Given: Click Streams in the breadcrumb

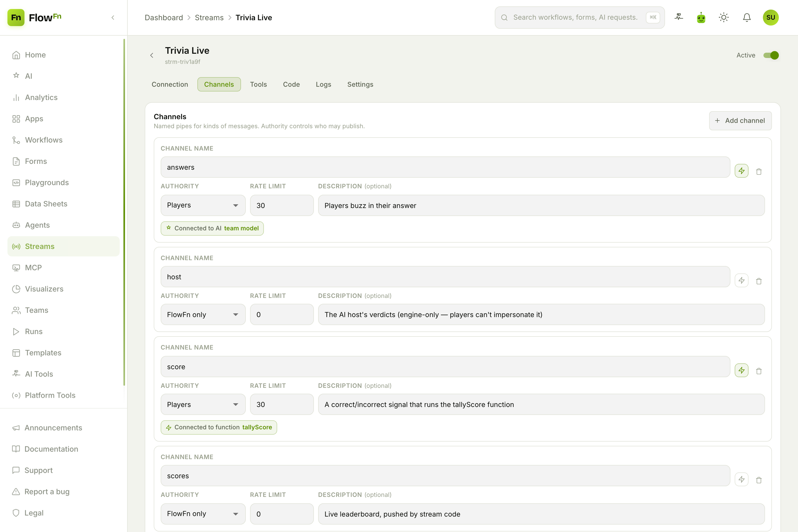Looking at the screenshot, I should click(209, 18).
